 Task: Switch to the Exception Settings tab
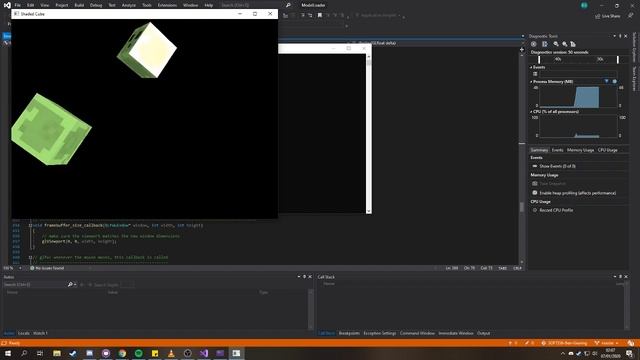click(380, 333)
